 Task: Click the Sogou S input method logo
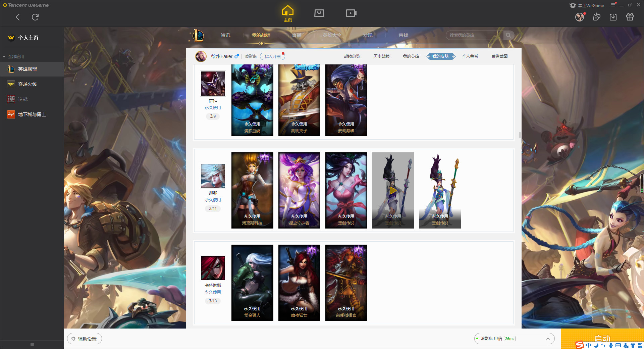click(x=580, y=345)
